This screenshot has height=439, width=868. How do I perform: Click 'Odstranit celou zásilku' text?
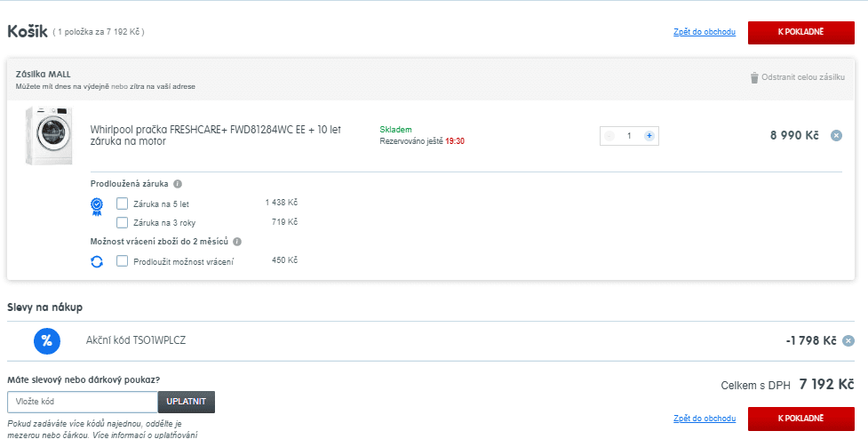(802, 77)
